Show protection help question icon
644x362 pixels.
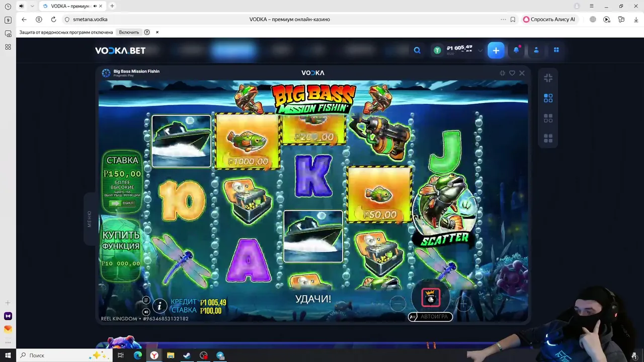pos(147,32)
